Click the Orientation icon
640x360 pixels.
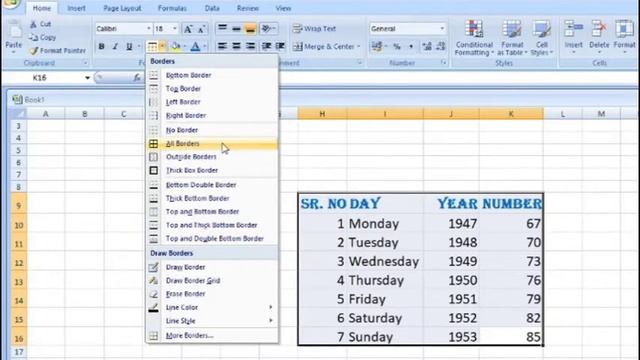tap(268, 29)
